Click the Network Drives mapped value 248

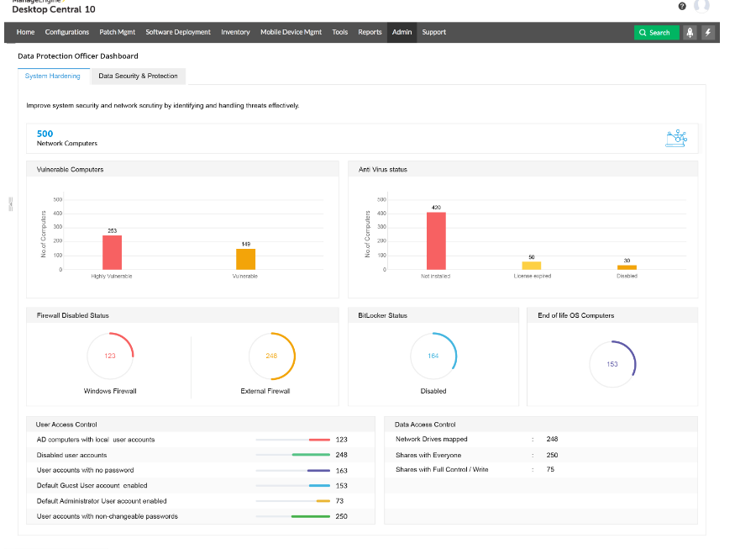tap(552, 439)
